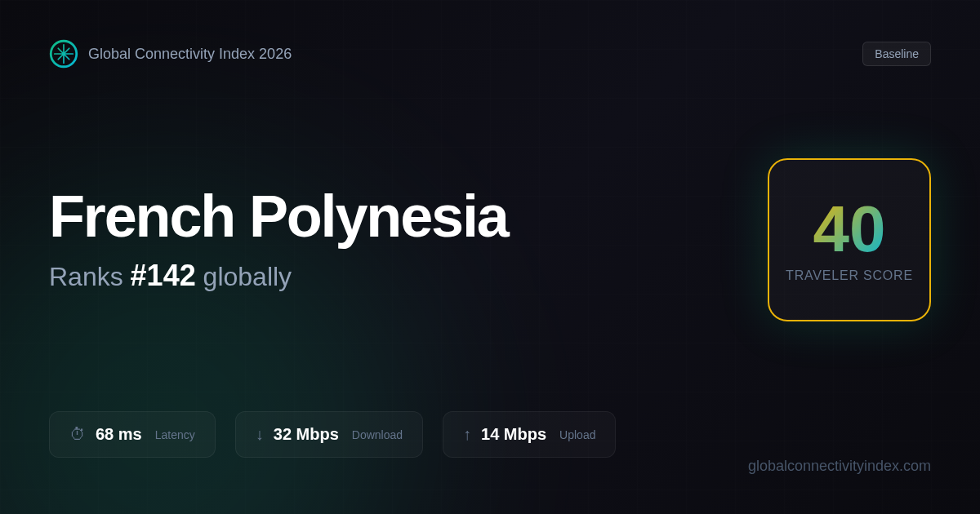Click the Upload label text
The height and width of the screenshot is (514, 980).
click(577, 435)
